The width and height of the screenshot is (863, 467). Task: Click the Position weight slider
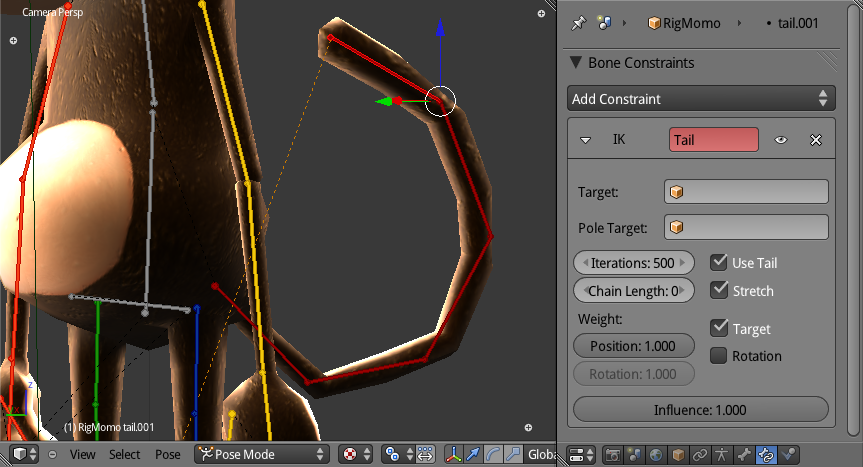pyautogui.click(x=633, y=346)
